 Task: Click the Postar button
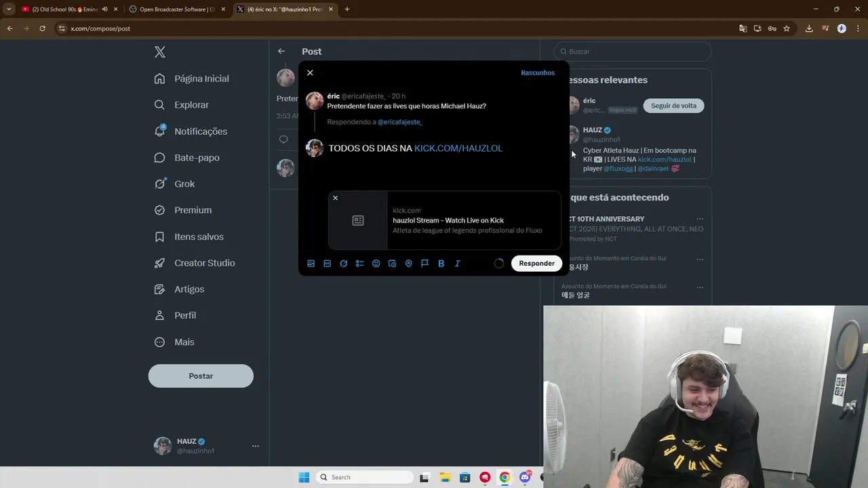point(201,376)
